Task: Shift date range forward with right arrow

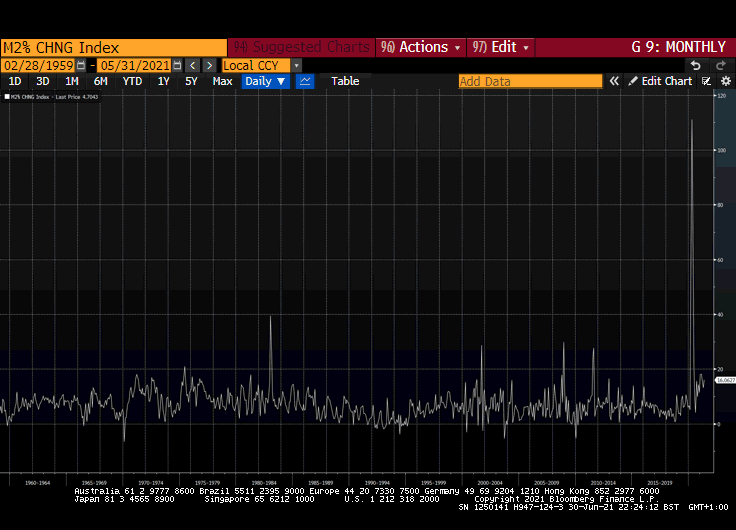Action: click(x=209, y=65)
